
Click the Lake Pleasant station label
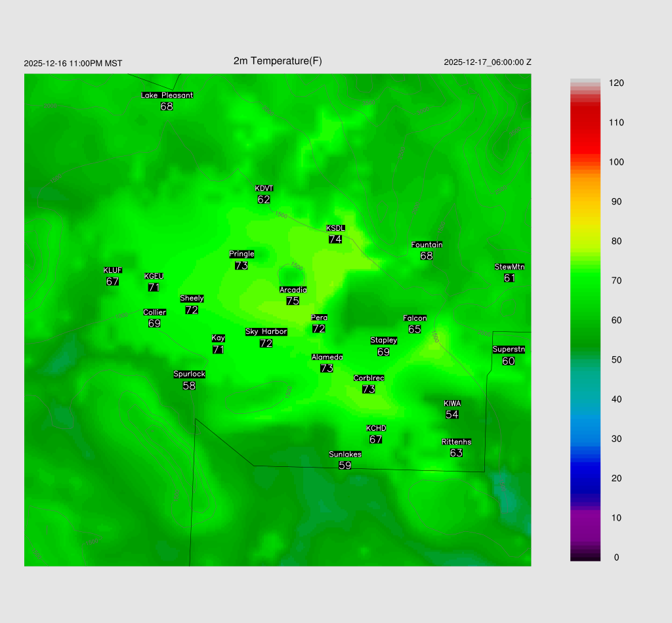tap(167, 95)
